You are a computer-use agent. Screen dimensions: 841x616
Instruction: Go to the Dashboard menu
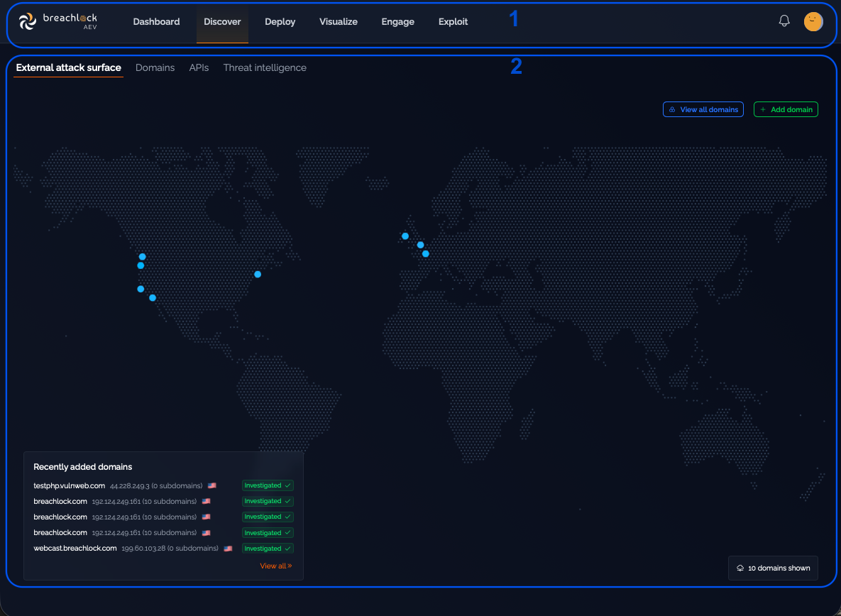pos(156,22)
